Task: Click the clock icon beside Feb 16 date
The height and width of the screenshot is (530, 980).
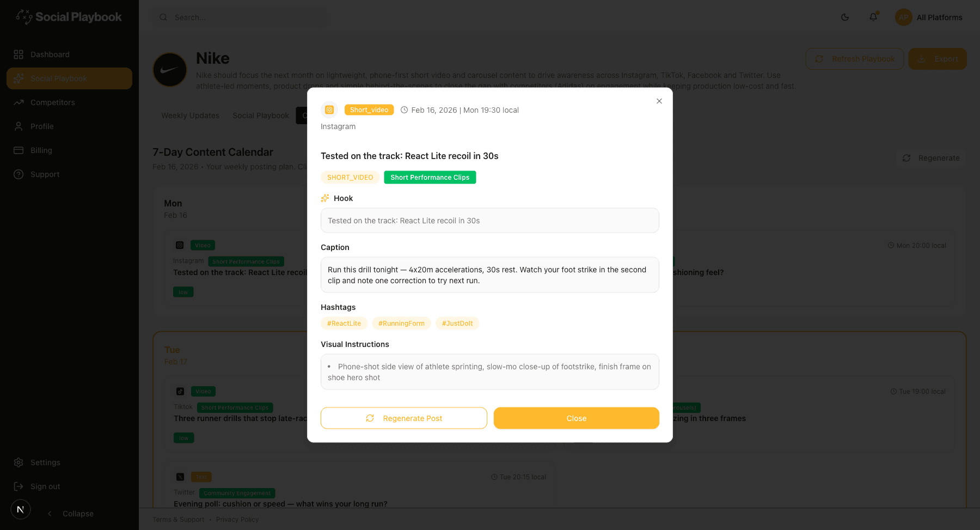Action: click(x=405, y=110)
